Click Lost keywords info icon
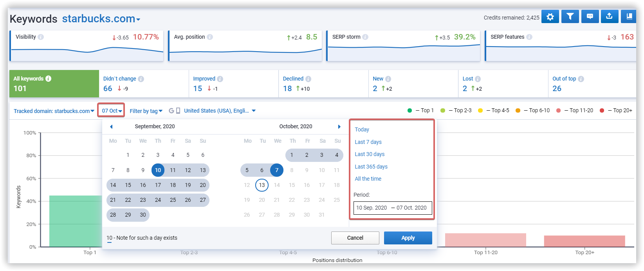The height and width of the screenshot is (271, 644). point(478,79)
